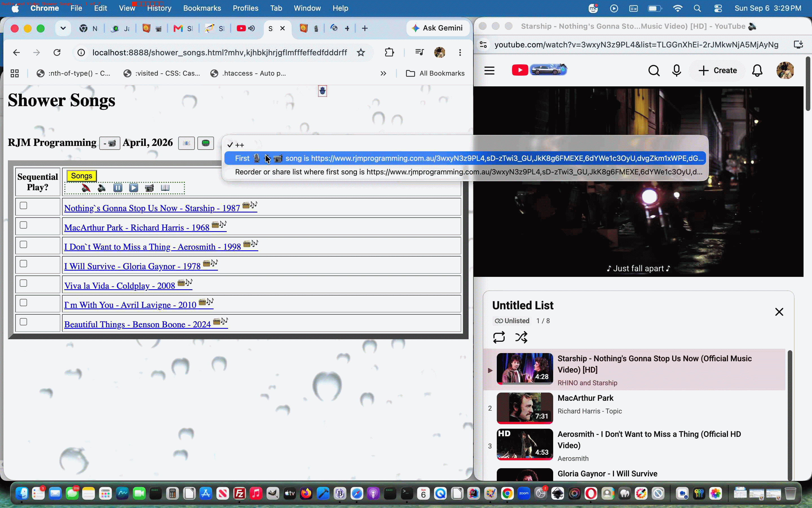Pause playback with the Songs pause icon
The height and width of the screenshot is (508, 812).
click(118, 188)
